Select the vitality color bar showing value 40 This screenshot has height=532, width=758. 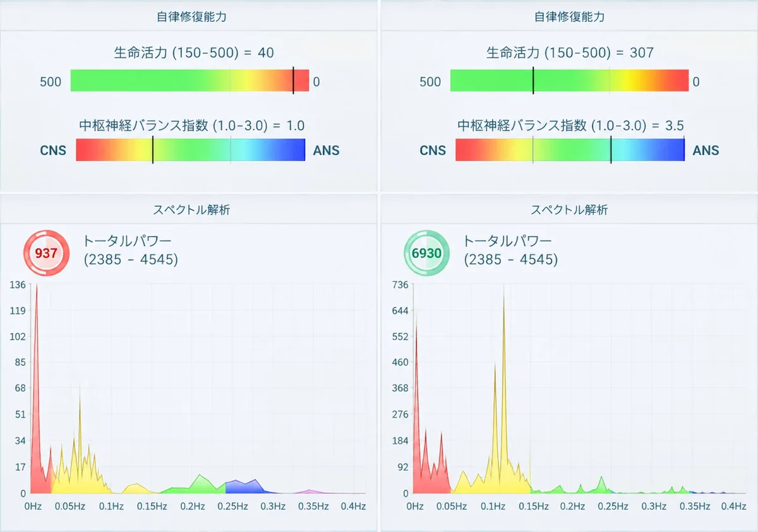pyautogui.click(x=189, y=81)
